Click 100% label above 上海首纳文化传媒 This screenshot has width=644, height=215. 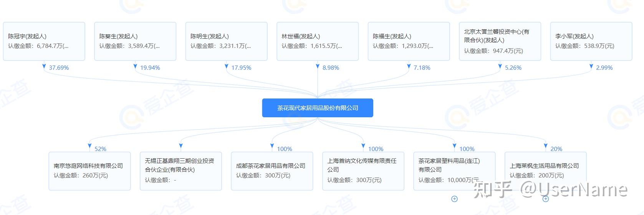coord(376,149)
